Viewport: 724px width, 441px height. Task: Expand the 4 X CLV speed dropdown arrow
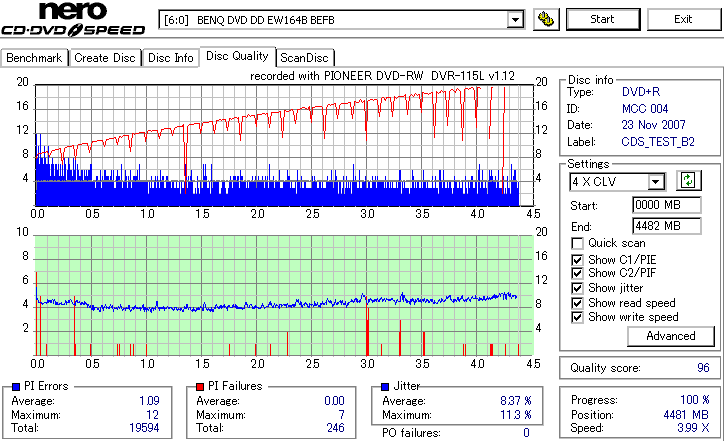pos(656,182)
